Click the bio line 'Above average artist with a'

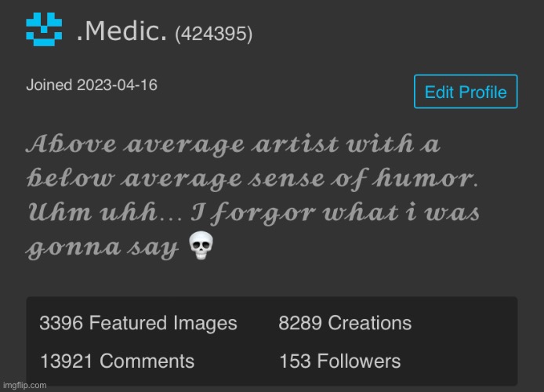[x=233, y=145]
